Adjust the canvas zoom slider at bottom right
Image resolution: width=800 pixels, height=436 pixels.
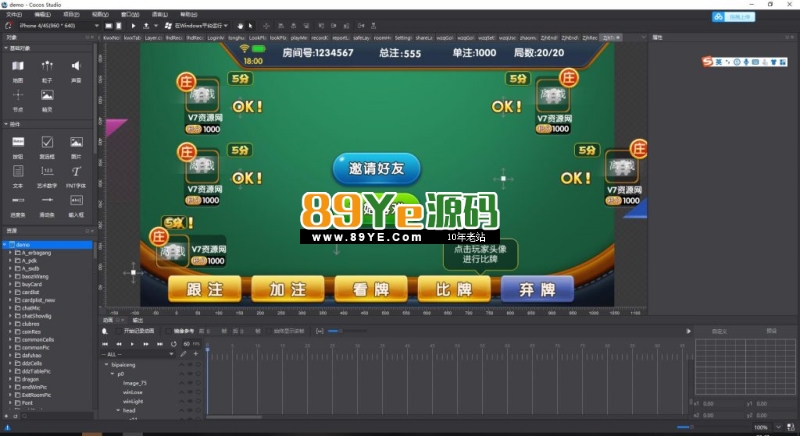click(684, 427)
